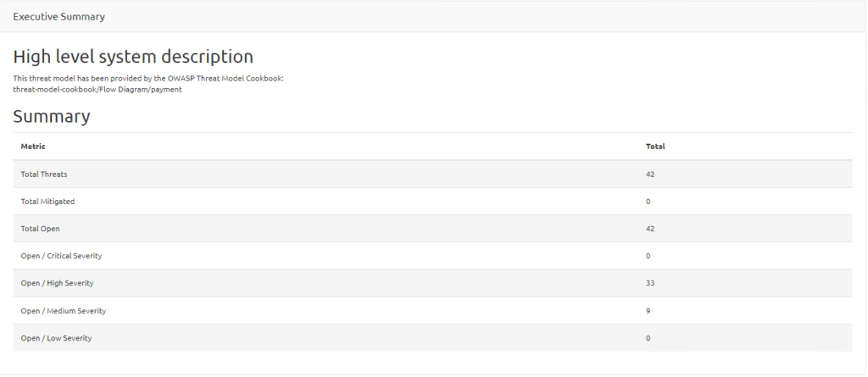
Task: Select the Open / Low Severity label
Action: pos(56,338)
